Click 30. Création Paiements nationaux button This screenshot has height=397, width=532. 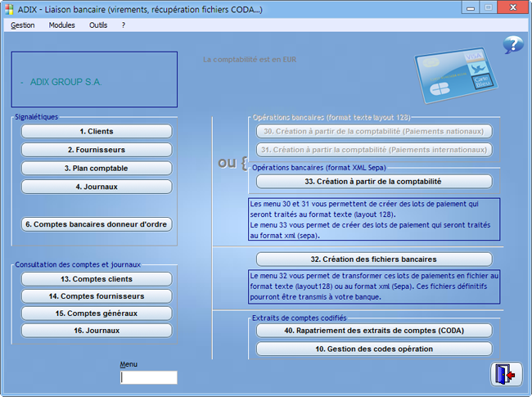point(374,131)
